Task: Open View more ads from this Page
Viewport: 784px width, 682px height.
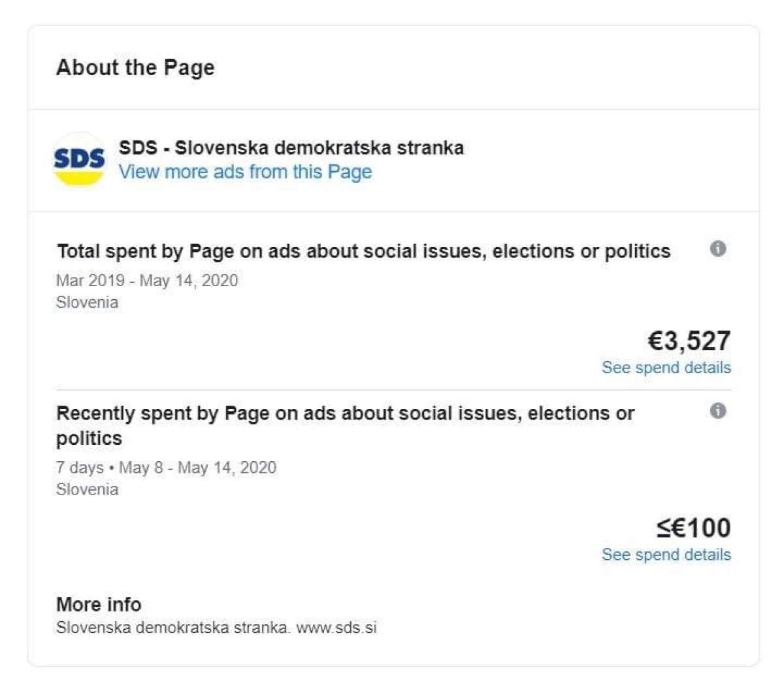Action: tap(245, 172)
